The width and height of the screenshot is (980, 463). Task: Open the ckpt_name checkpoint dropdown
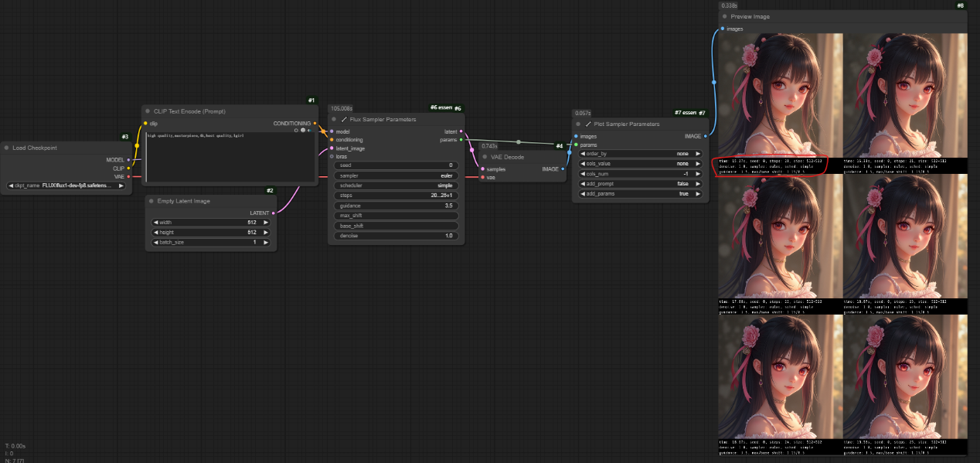[66, 186]
